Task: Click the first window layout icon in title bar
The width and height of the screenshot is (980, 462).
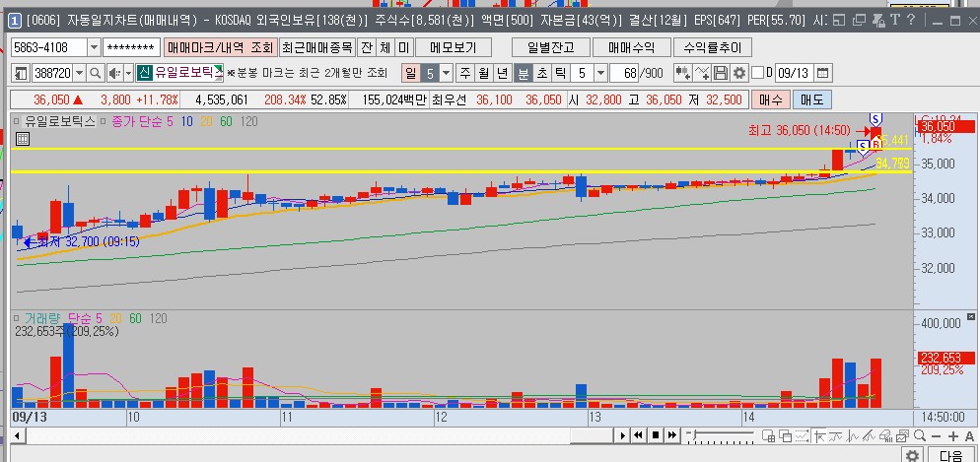Action: click(839, 20)
